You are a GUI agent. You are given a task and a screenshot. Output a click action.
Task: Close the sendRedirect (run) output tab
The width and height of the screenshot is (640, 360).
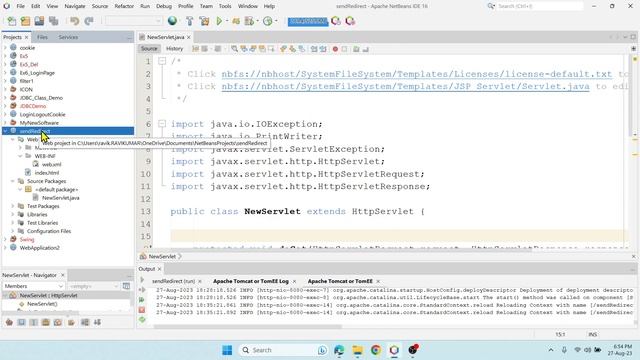[x=200, y=281]
